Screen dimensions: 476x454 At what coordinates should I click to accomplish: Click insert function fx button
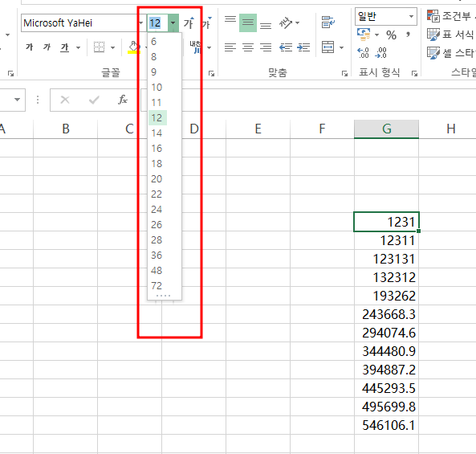pyautogui.click(x=123, y=100)
